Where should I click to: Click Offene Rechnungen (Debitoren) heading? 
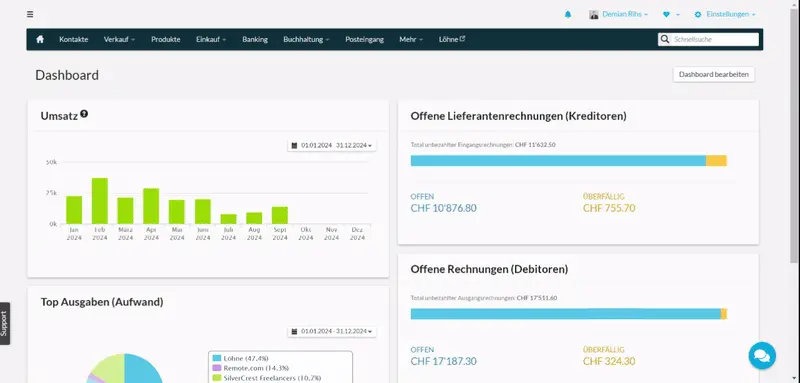tap(489, 269)
